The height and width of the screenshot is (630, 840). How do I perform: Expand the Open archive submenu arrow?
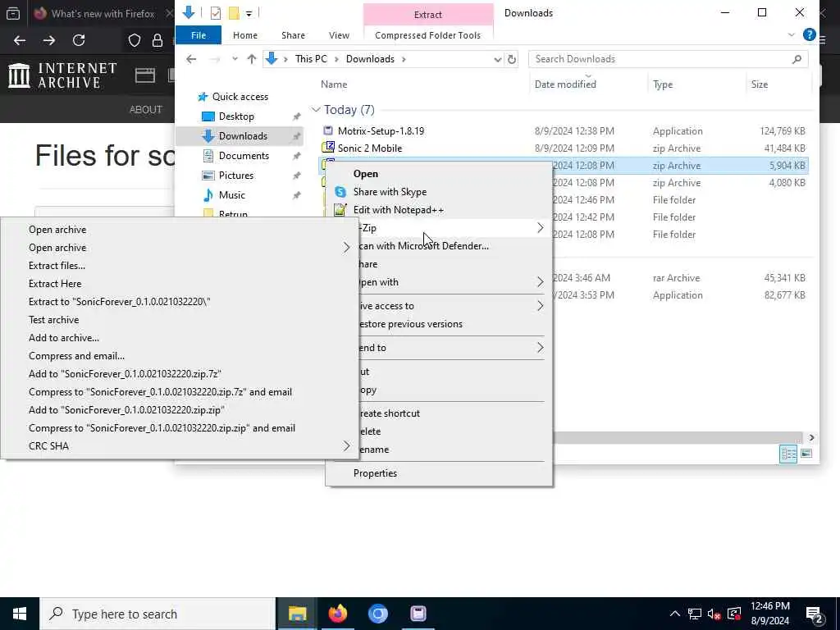(347, 248)
